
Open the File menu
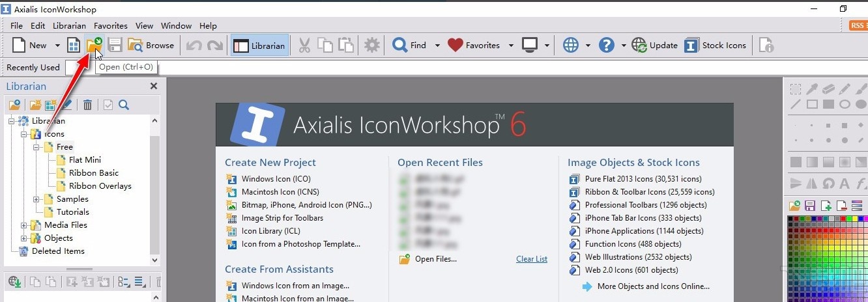click(x=16, y=26)
